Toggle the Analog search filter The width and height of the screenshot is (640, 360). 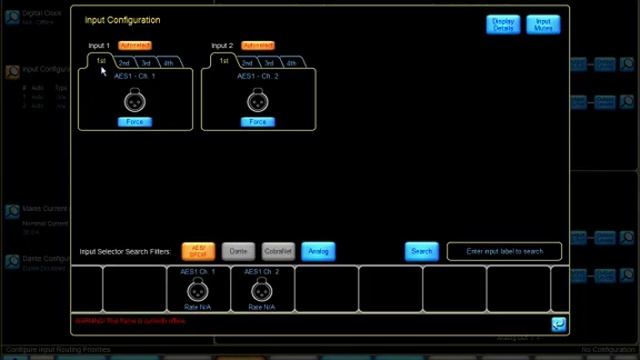[318, 251]
